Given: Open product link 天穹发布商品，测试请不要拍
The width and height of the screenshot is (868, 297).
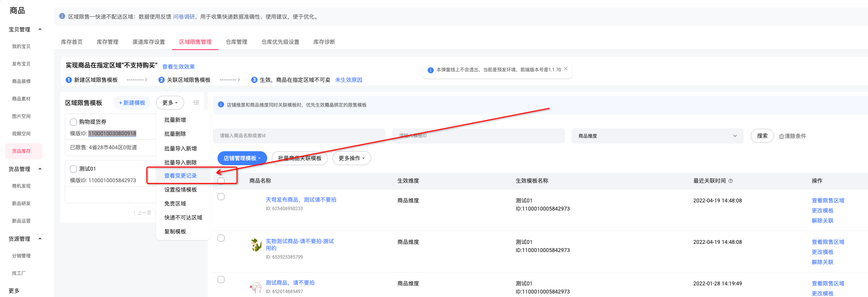Looking at the screenshot, I should (301, 200).
